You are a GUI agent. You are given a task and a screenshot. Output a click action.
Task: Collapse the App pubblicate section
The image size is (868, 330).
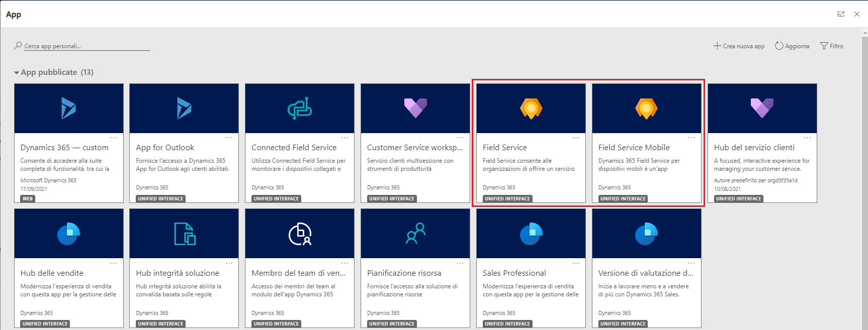click(x=17, y=73)
